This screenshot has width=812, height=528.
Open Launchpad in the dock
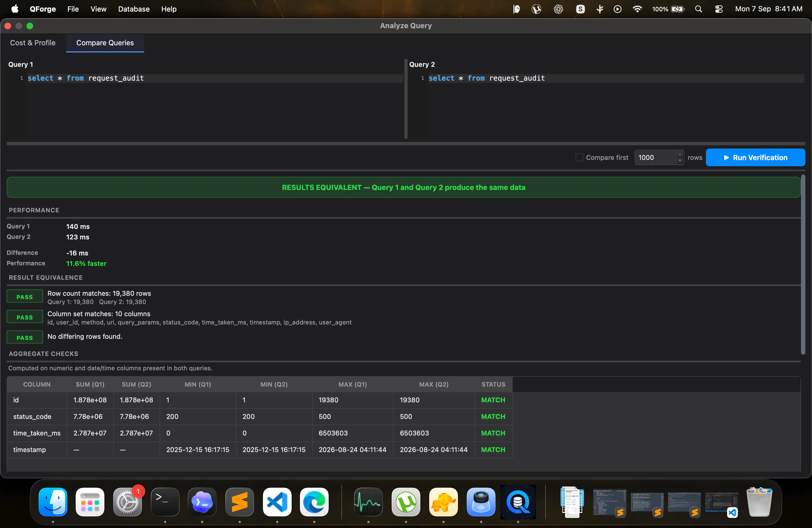(90, 502)
